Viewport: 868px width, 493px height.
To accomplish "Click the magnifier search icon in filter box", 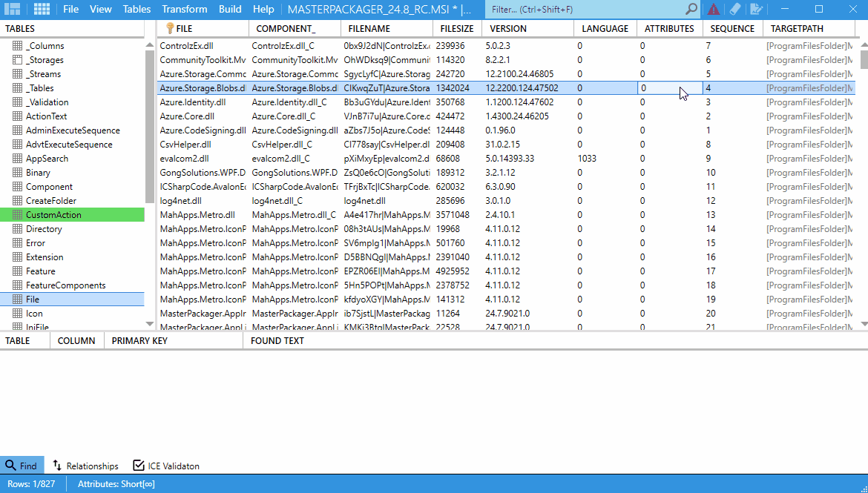I will pyautogui.click(x=691, y=9).
